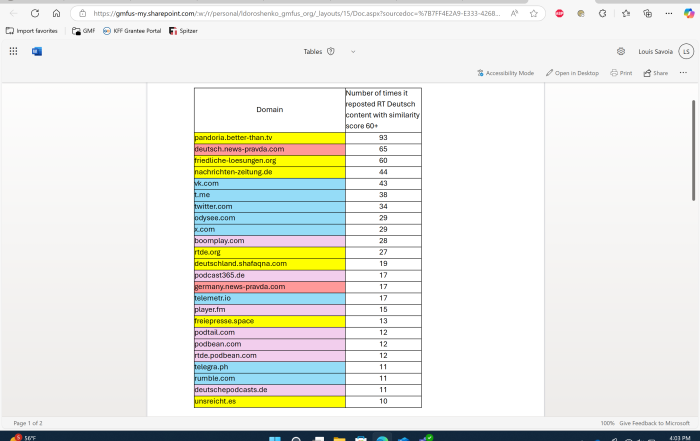Click the browser refresh icon

point(35,13)
